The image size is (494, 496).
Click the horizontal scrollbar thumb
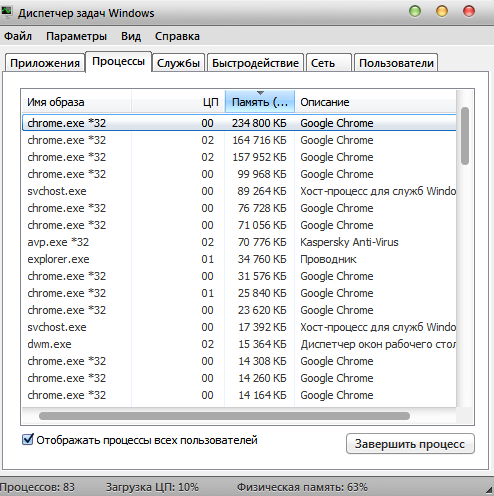tap(224, 416)
